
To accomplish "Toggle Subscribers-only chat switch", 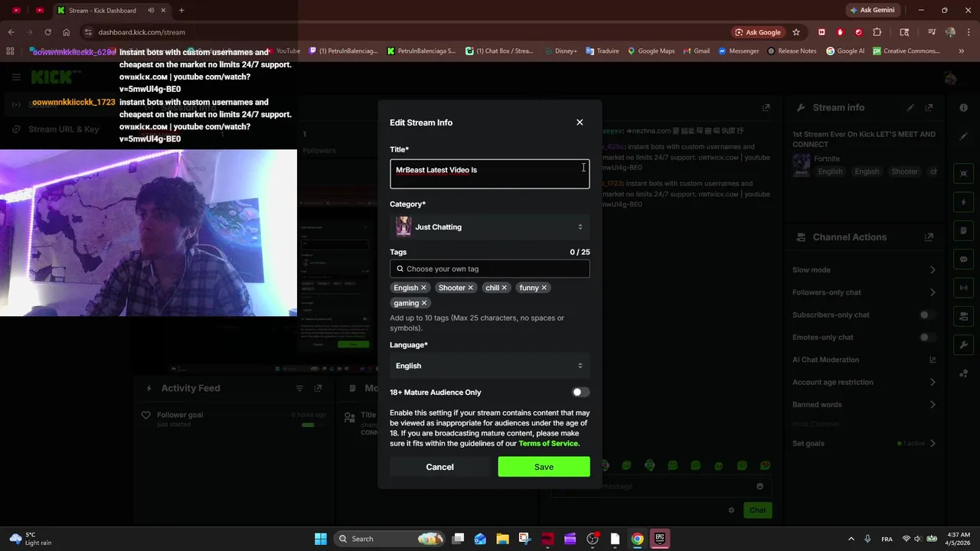I will (x=926, y=315).
